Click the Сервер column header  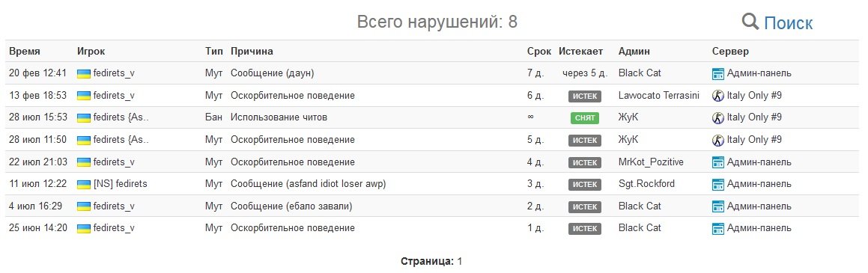730,52
